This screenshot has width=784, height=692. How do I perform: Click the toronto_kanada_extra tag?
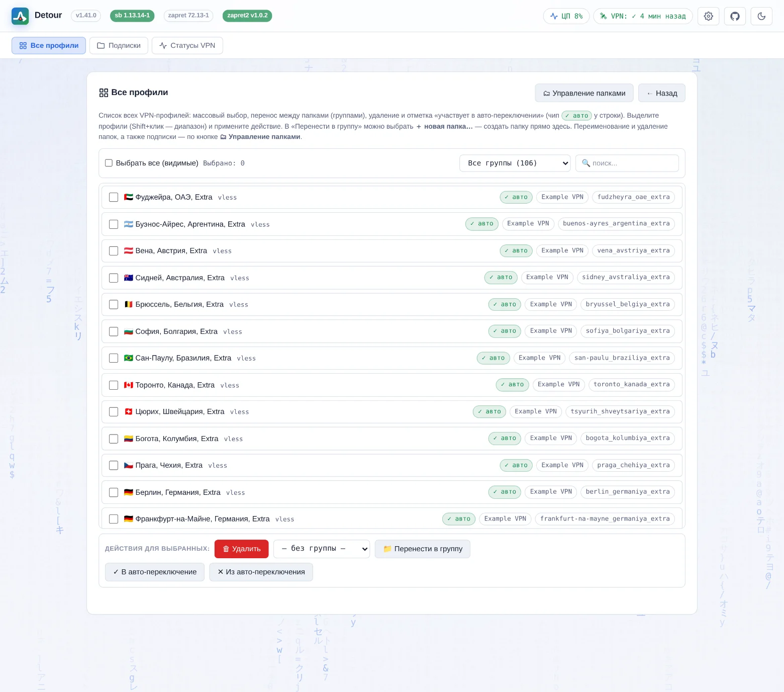click(632, 385)
